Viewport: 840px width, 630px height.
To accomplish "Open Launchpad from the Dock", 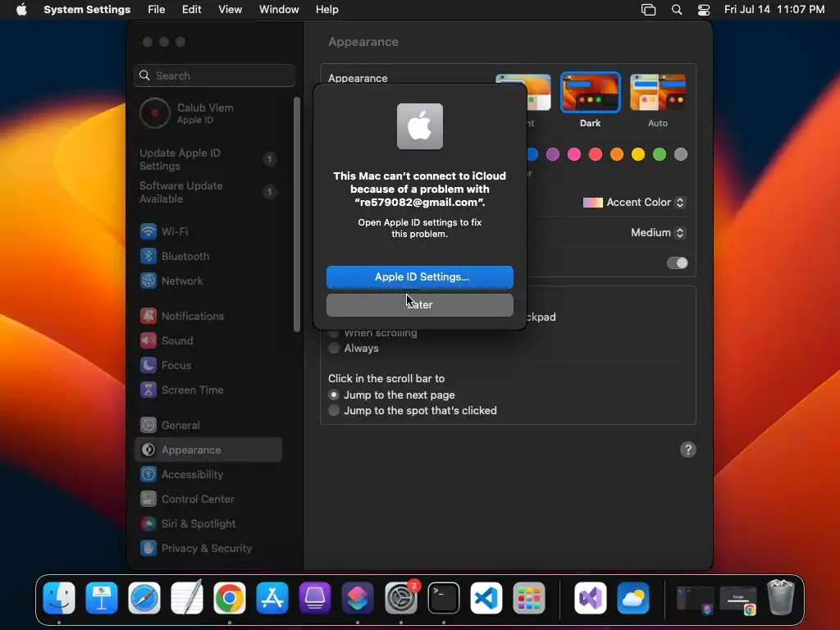I will 529,597.
